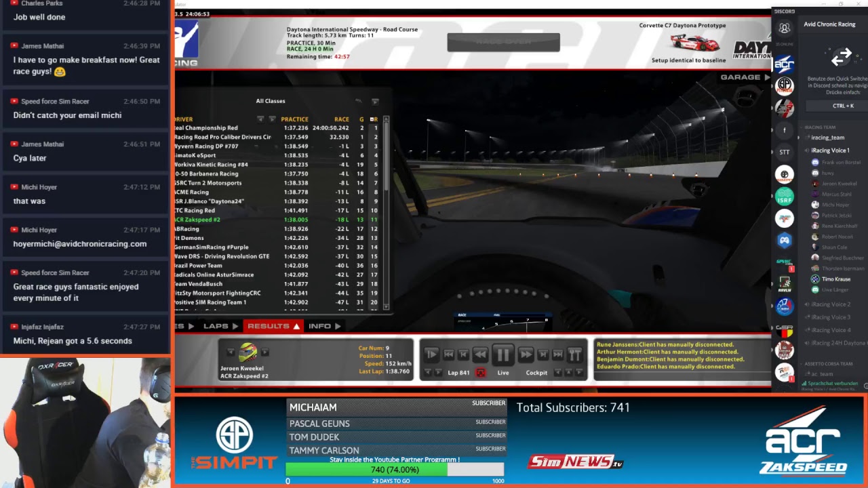The width and height of the screenshot is (868, 488).
Task: Click right arrow next to PRACTICE column
Action: click(273, 119)
